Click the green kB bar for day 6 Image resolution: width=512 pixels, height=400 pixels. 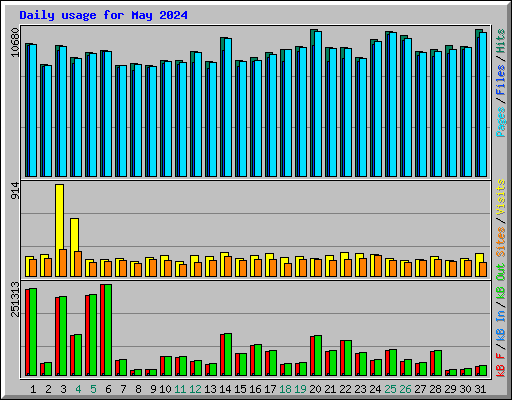[108, 330]
